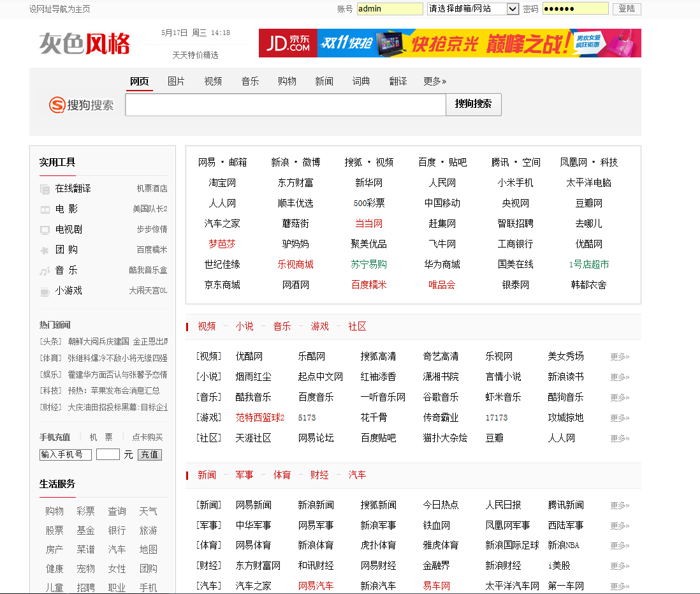Screen dimensions: 700x594
Task: Expand 更多» in the 军事 row
Action: point(620,526)
